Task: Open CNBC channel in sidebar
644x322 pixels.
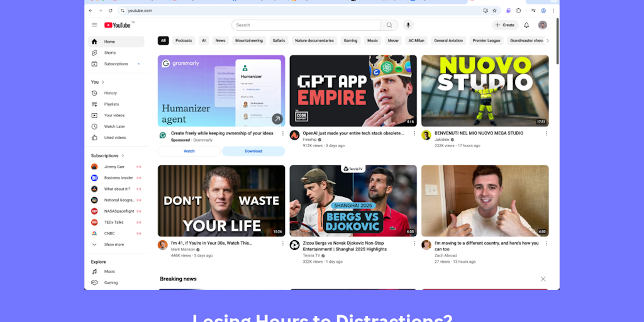Action: coord(116,233)
